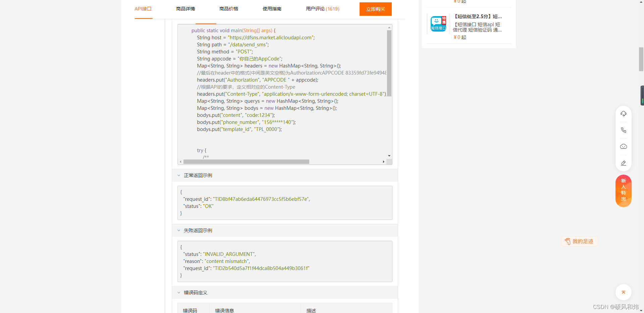Screen dimensions: 644x313
Task: Click the "156*****140" phone number value
Action: (278, 122)
